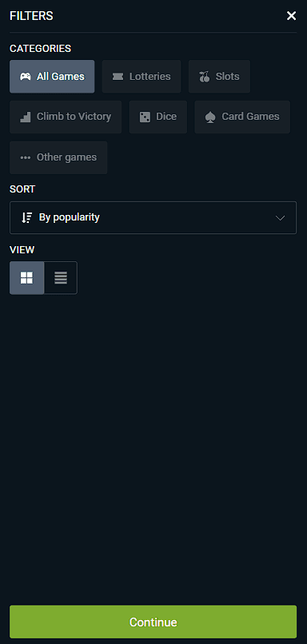Select the Slots category
The width and height of the screenshot is (307, 644).
[x=220, y=77]
